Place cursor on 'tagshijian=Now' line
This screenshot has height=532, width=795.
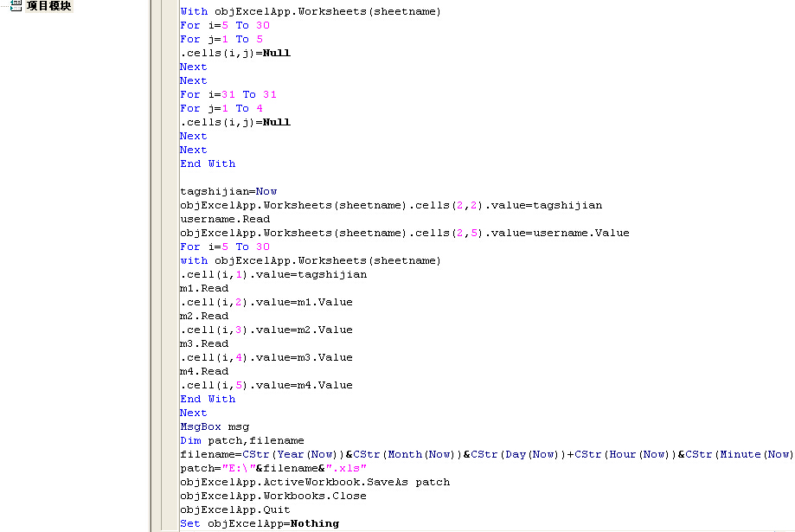228,191
